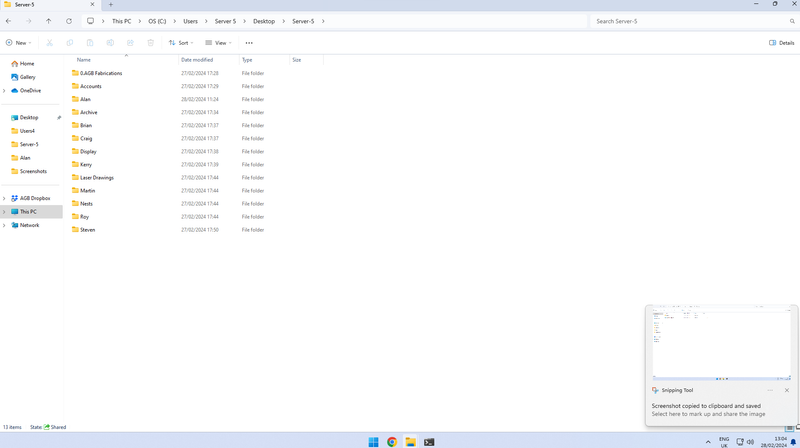800x448 pixels.
Task: Click the Desktop breadcrumb
Action: click(x=264, y=21)
